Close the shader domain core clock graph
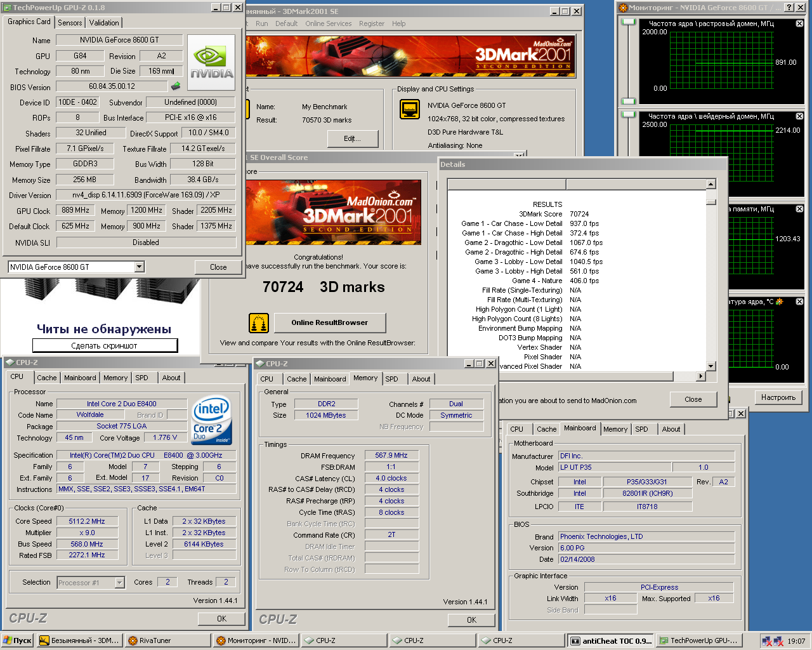The image size is (812, 650). [x=799, y=116]
